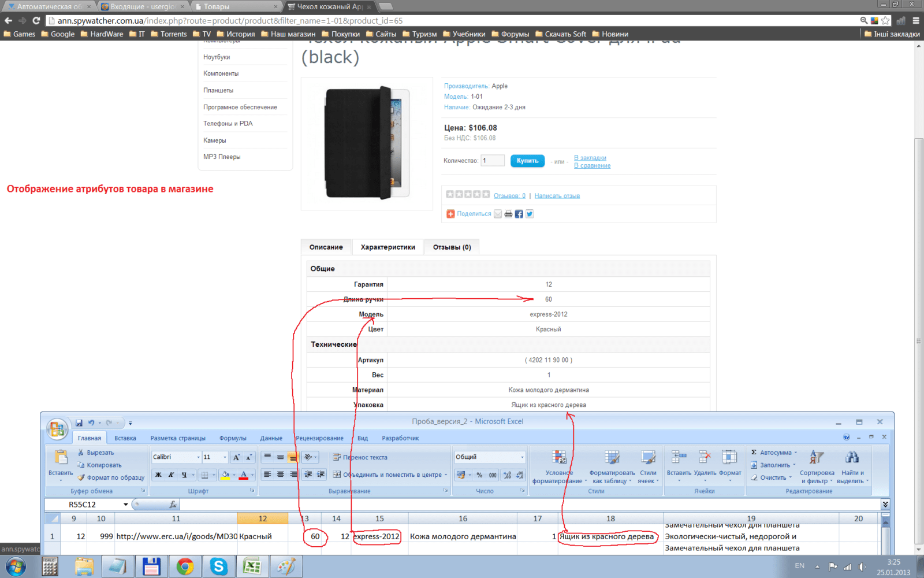Enable Перенос текста wrap text
Screen dimensions: 924x578
(360, 457)
